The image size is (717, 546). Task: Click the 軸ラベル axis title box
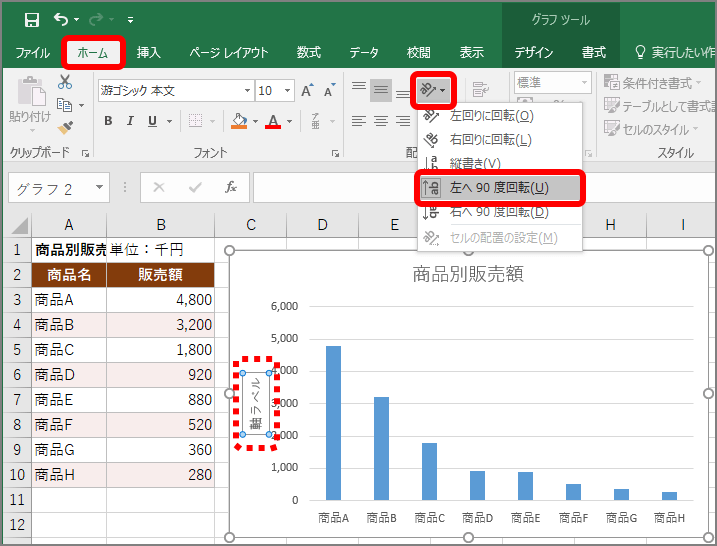point(256,403)
